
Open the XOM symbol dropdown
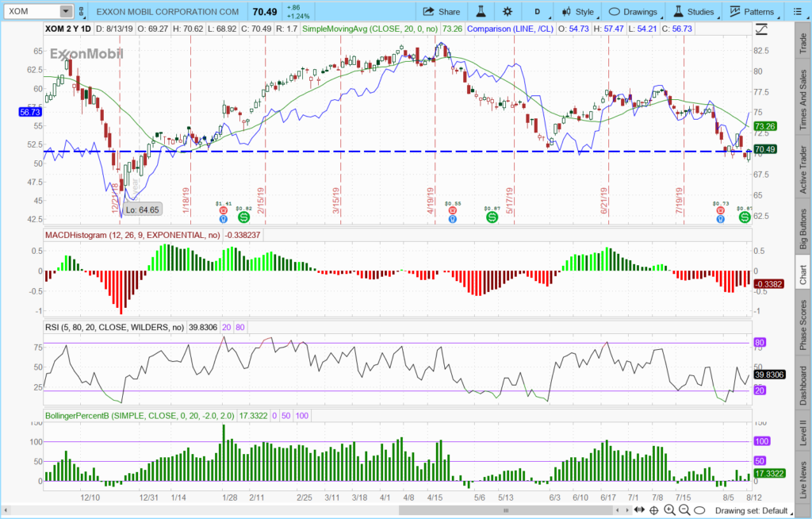[x=67, y=11]
